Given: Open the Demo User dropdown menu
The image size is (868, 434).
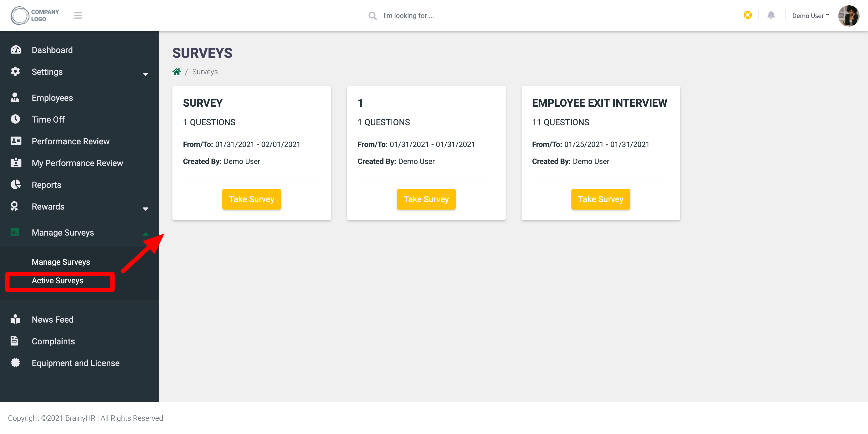Looking at the screenshot, I should click(810, 16).
